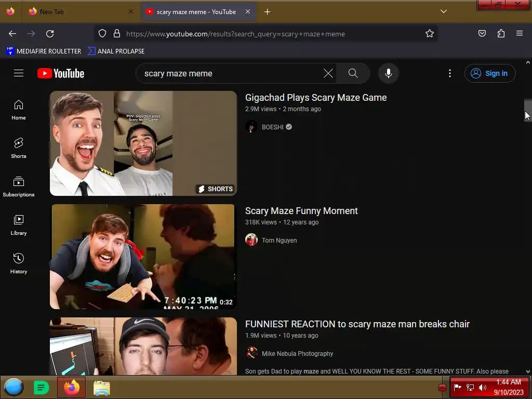Image resolution: width=532 pixels, height=399 pixels.
Task: Open Library in the sidebar
Action: 19,225
